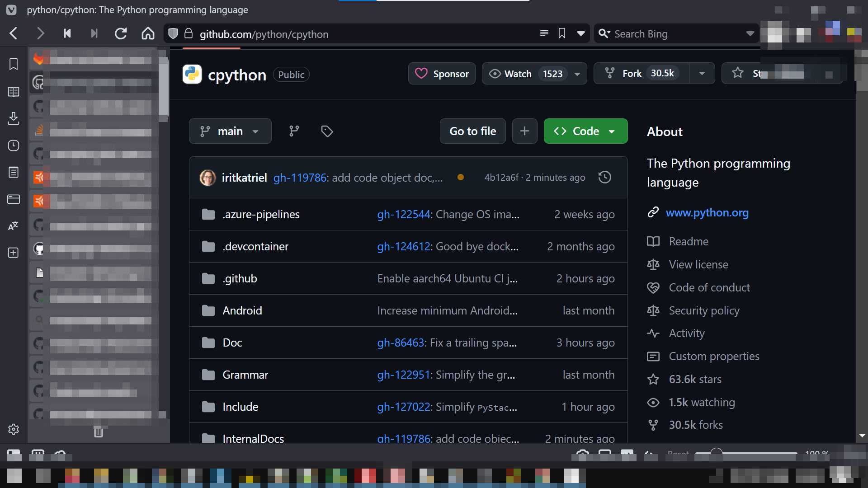
Task: Toggle the tracker blocker shield
Action: pos(173,34)
